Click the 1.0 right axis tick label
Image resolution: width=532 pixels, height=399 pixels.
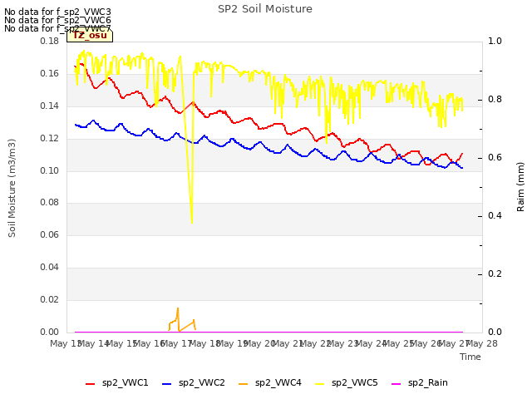[495, 41]
